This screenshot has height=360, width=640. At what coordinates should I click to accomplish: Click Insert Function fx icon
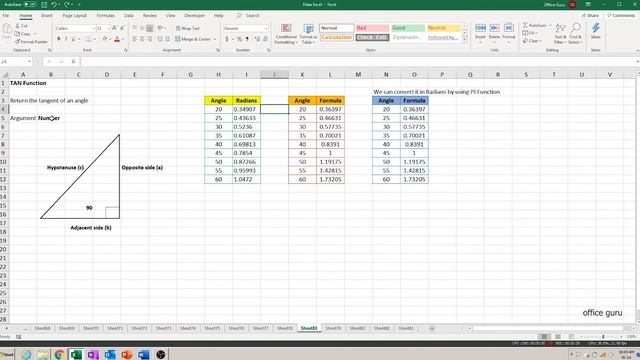point(73,62)
